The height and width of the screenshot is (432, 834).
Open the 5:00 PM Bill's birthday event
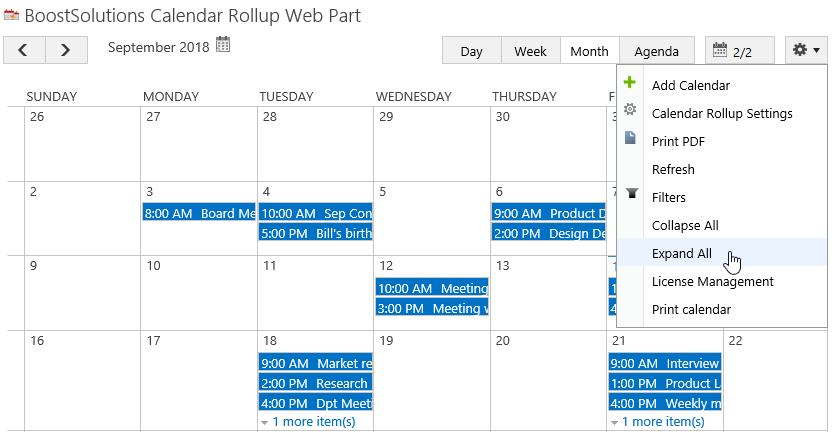point(315,232)
